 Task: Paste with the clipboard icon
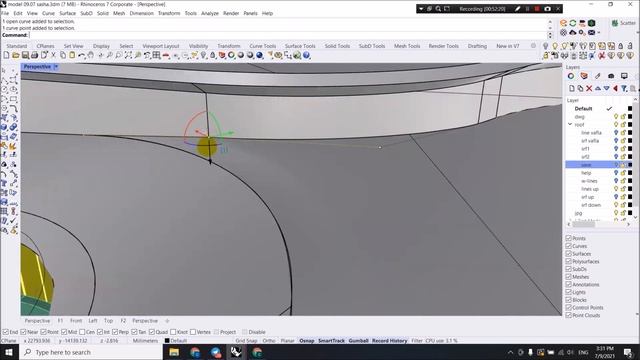72,55
